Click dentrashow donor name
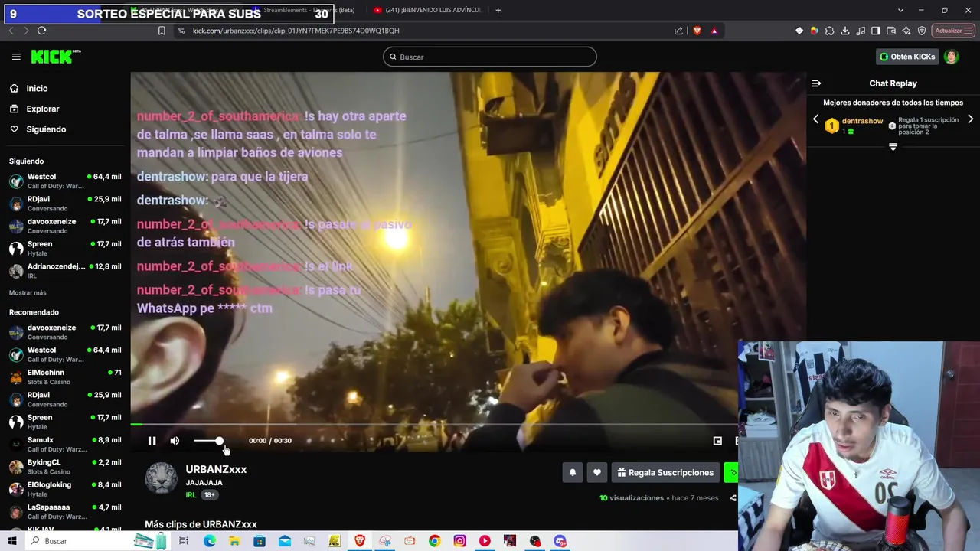Viewport: 980px width, 551px height. pyautogui.click(x=862, y=121)
